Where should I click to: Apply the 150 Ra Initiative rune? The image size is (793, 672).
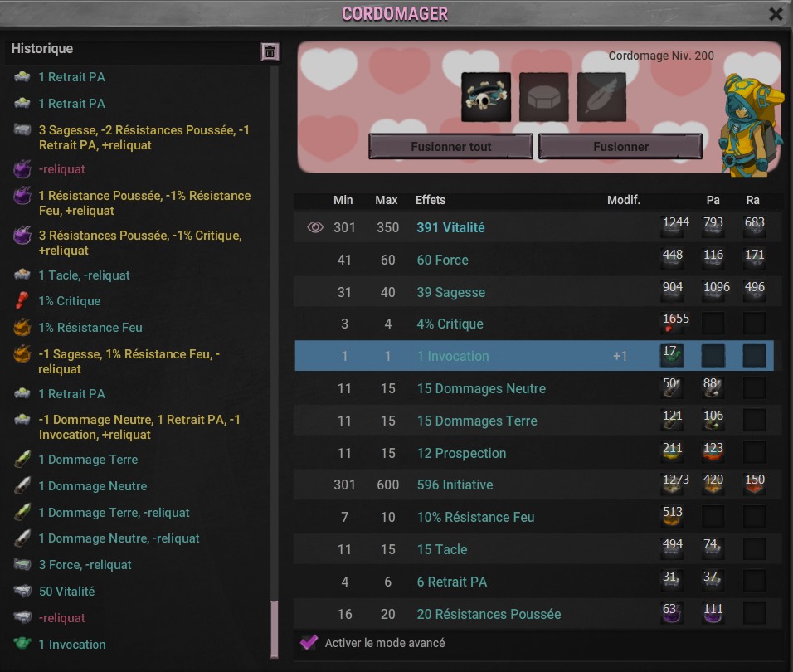754,485
